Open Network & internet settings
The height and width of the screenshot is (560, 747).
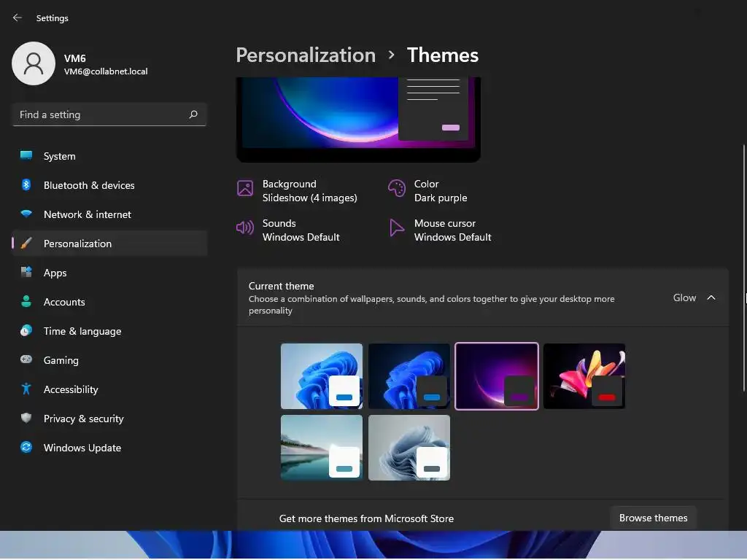click(x=109, y=214)
